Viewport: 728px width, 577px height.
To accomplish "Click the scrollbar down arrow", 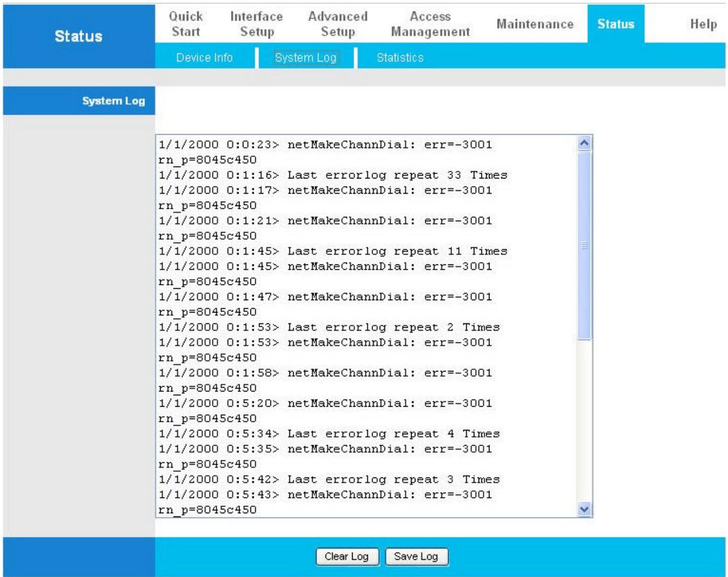I will tap(584, 507).
